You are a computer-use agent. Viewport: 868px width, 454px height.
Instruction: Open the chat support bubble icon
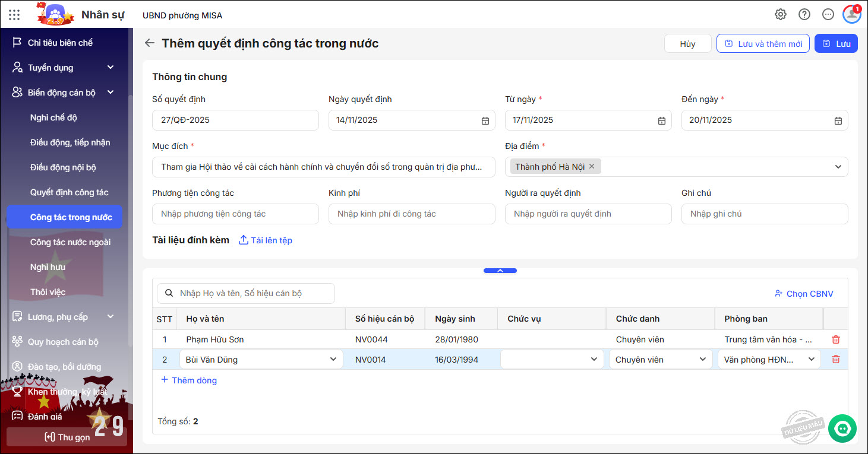click(842, 428)
